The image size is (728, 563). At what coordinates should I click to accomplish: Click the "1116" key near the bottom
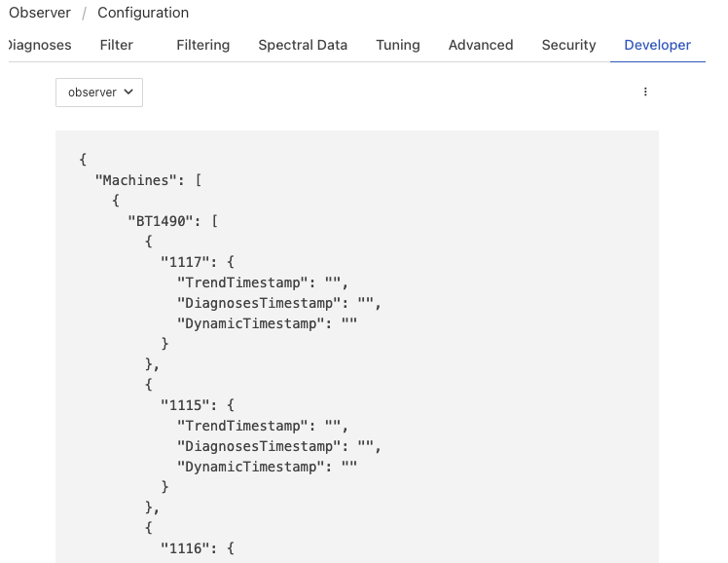tap(185, 548)
